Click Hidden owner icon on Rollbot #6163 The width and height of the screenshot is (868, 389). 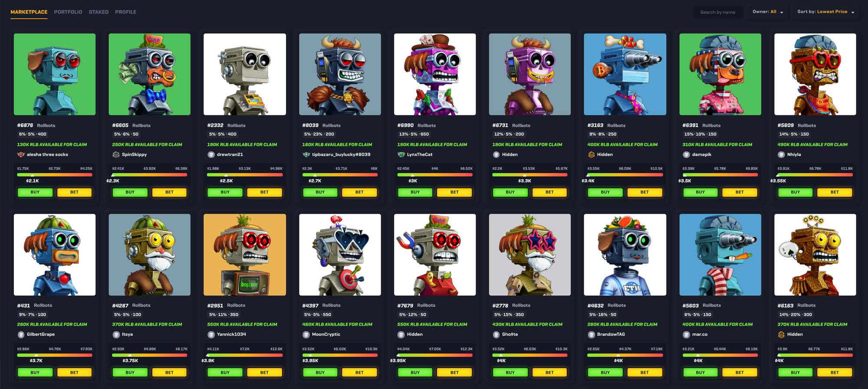[x=781, y=334]
